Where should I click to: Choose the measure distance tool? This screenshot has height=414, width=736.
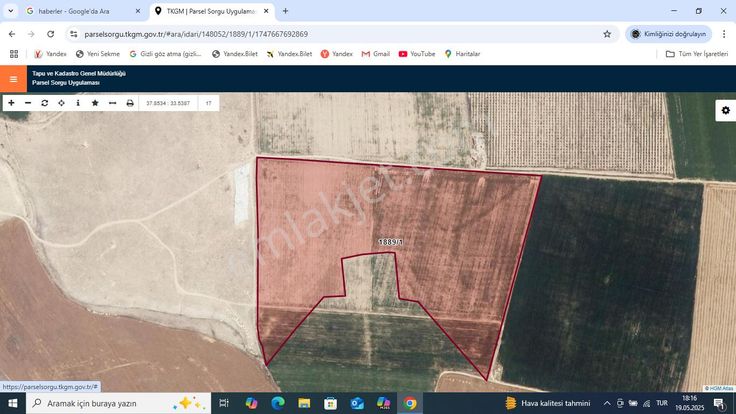112,103
